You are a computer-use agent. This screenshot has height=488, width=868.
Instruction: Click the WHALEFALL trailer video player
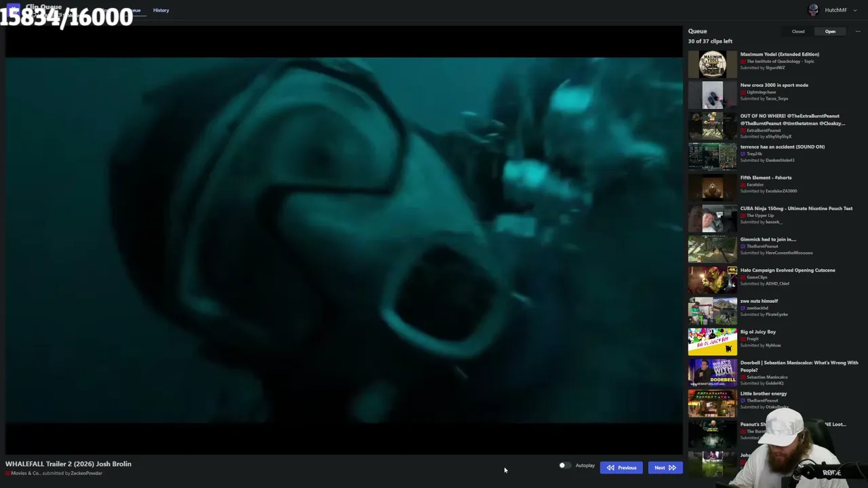pyautogui.click(x=344, y=241)
